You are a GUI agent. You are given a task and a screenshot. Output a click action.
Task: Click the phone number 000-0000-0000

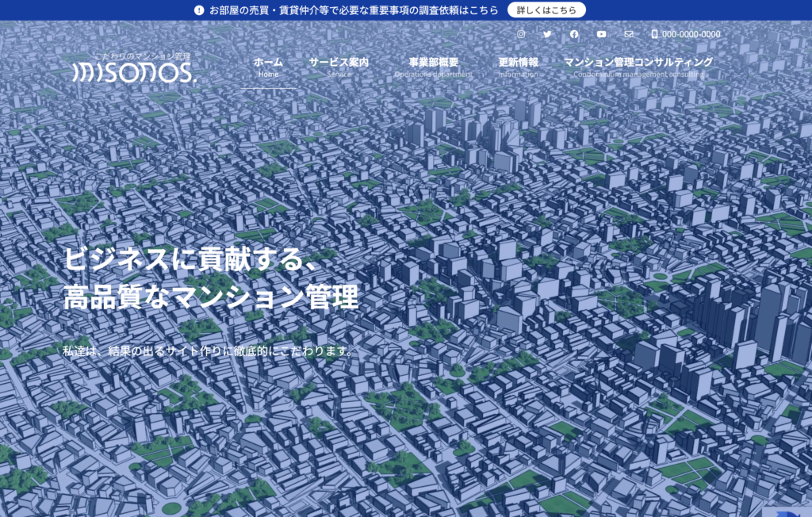click(691, 34)
